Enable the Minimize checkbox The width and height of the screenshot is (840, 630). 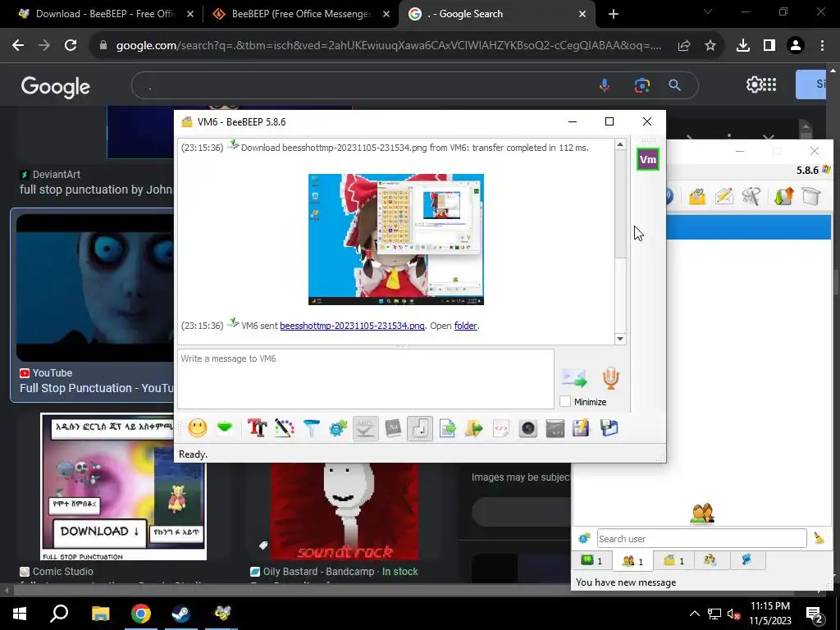point(565,401)
